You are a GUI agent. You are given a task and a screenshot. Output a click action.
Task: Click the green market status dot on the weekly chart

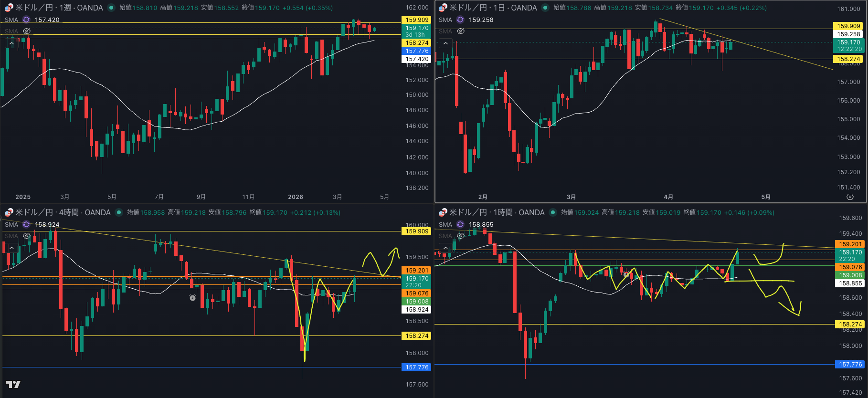[x=111, y=8]
